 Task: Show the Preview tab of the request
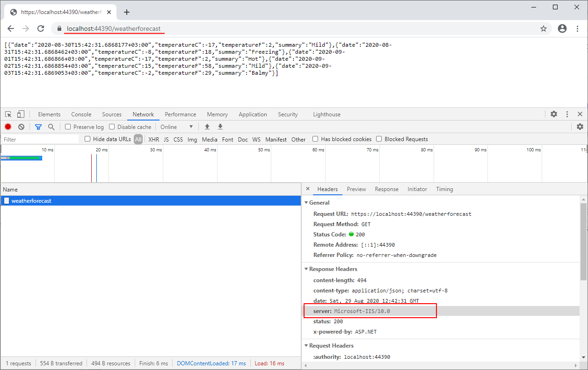coord(356,189)
